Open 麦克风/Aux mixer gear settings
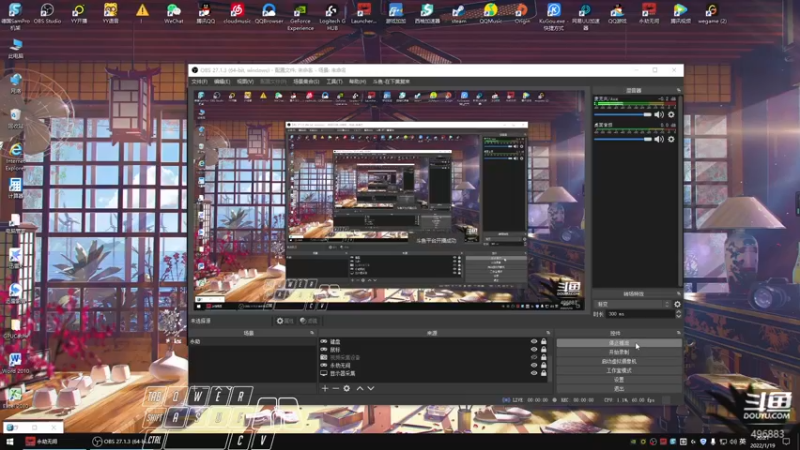Viewport: 800px width, 450px height. pos(671,115)
